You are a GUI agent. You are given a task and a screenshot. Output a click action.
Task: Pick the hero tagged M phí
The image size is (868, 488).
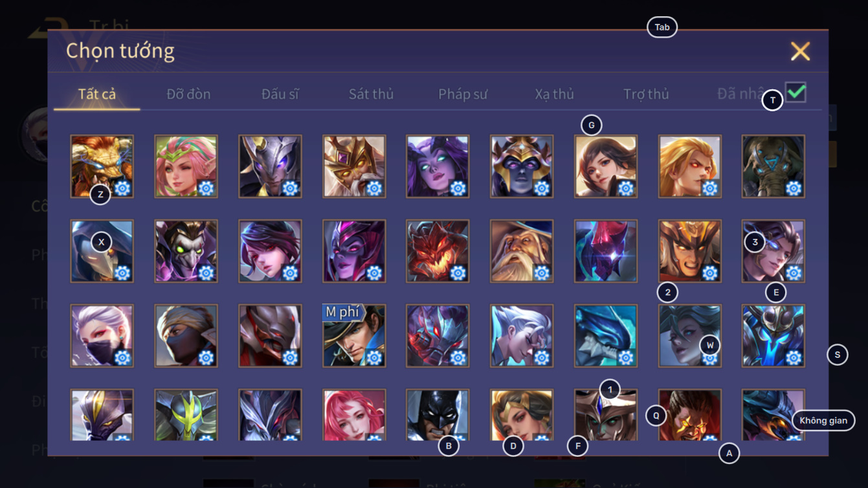tap(354, 336)
